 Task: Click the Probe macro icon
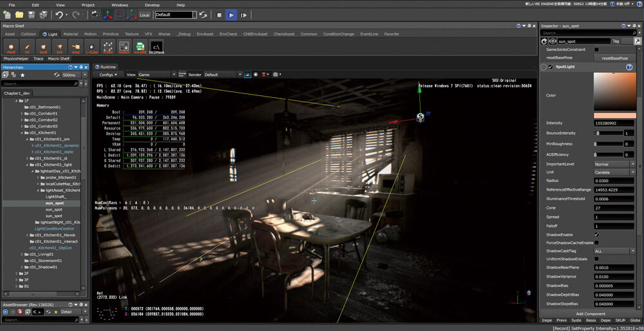(108, 46)
